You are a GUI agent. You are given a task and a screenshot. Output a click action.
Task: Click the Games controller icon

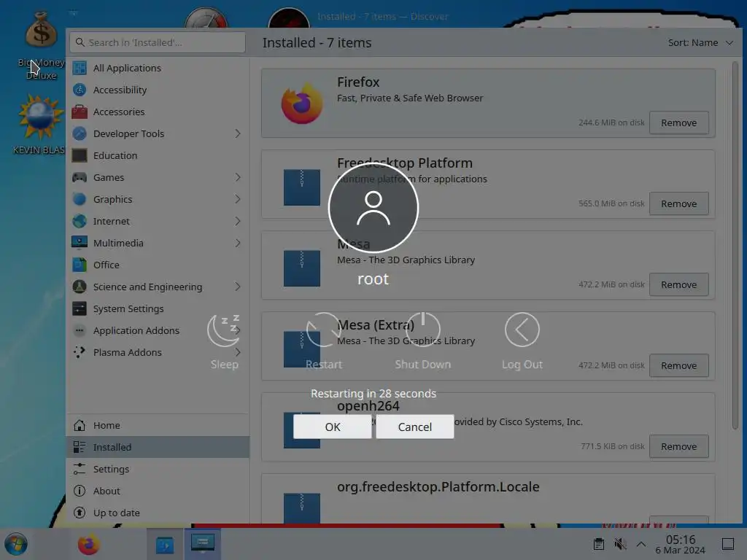80,178
